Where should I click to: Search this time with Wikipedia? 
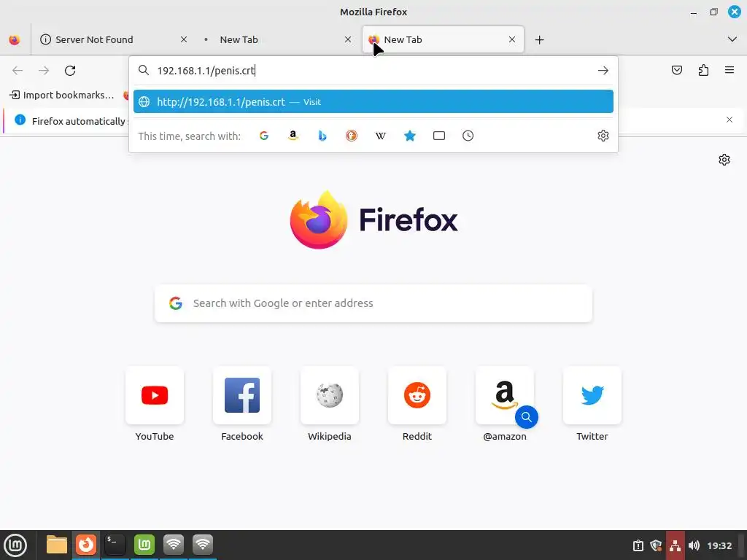tap(381, 136)
